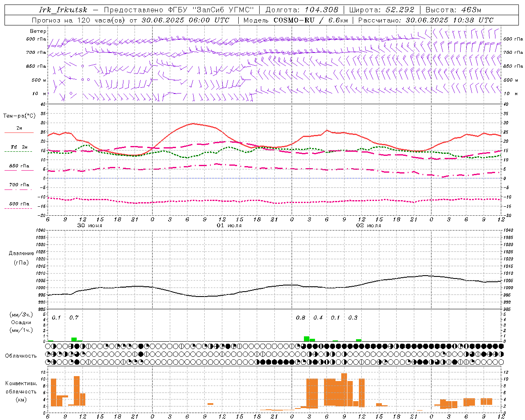Click the '700 гПа' label in temperature legend
The width and height of the screenshot is (525, 420).
tap(19, 185)
